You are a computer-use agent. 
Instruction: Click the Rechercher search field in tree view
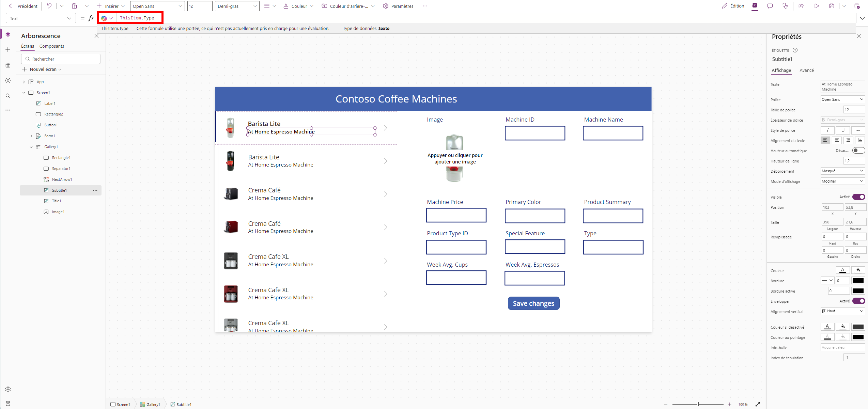[61, 59]
